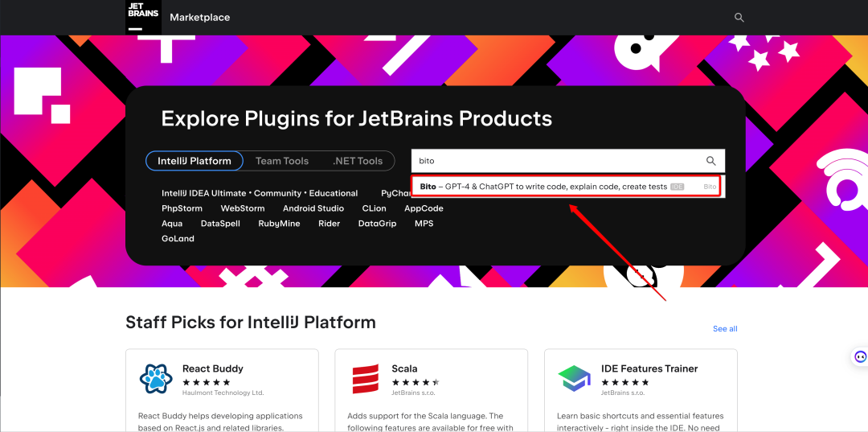Filter plugins by AppCode
Viewport: 868px width, 432px height.
click(x=424, y=209)
